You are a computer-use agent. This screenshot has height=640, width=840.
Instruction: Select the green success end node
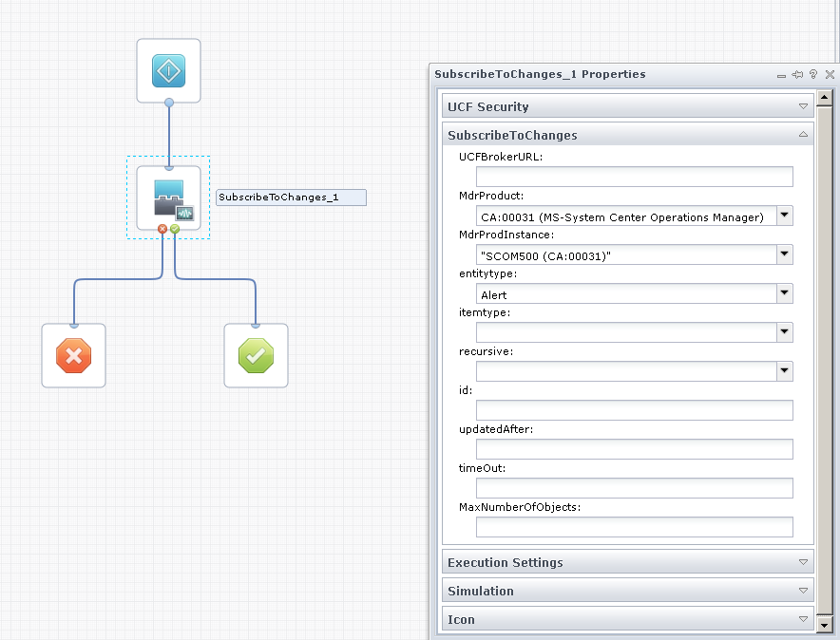point(256,355)
